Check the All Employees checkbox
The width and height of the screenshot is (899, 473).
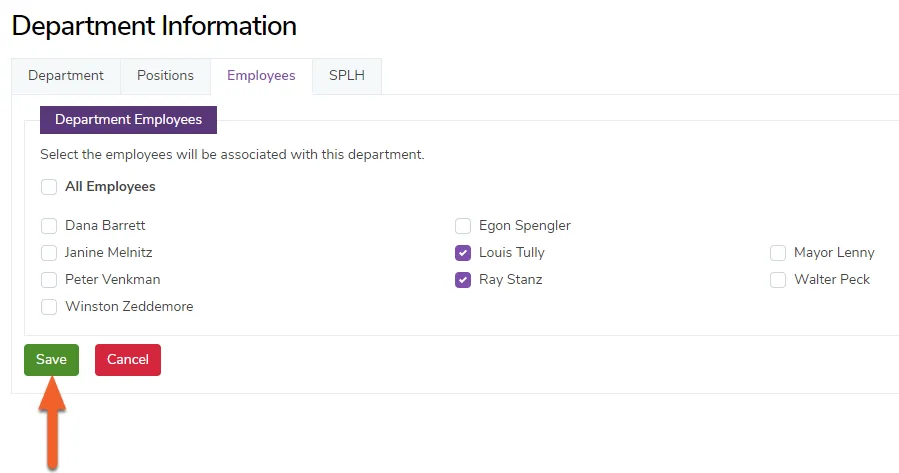pyautogui.click(x=49, y=187)
